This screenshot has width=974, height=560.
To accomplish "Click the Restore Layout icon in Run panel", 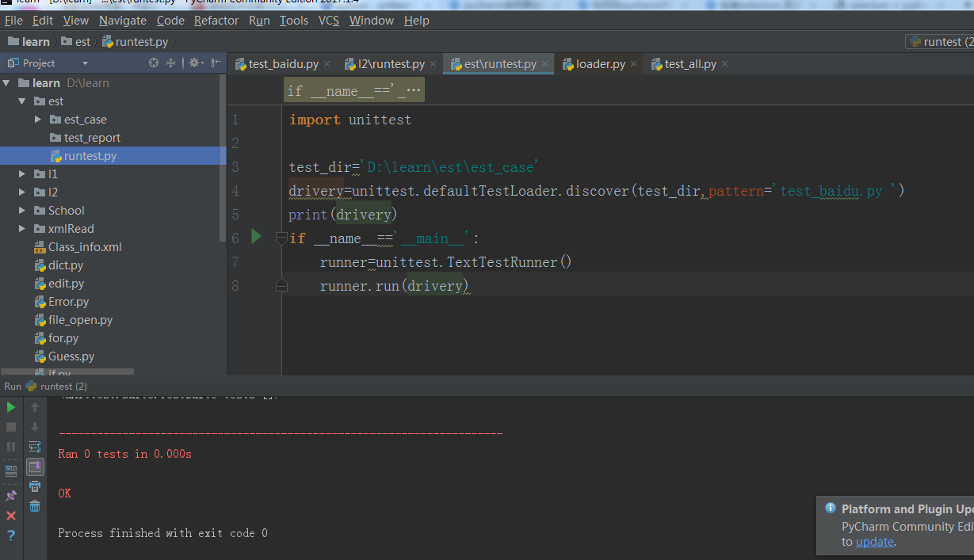I will (11, 470).
